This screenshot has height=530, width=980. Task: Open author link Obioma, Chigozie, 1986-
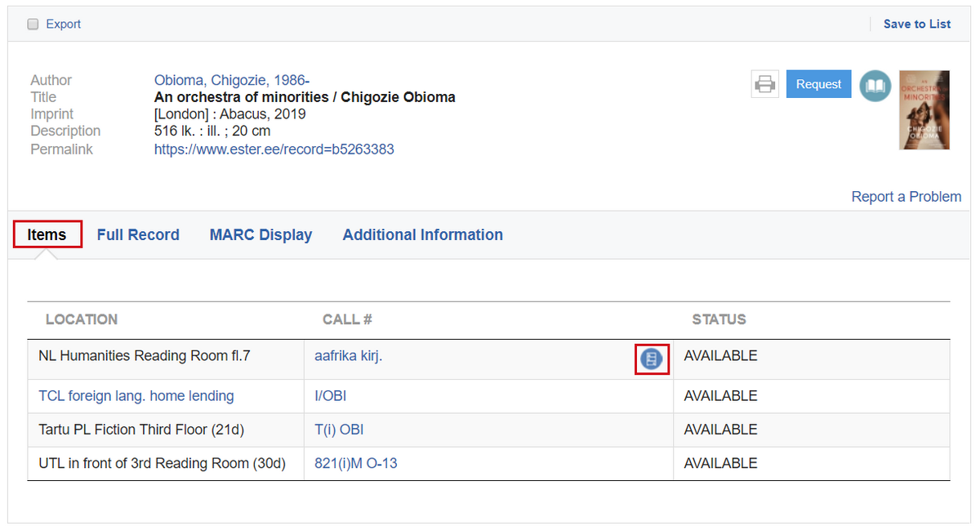tap(231, 80)
